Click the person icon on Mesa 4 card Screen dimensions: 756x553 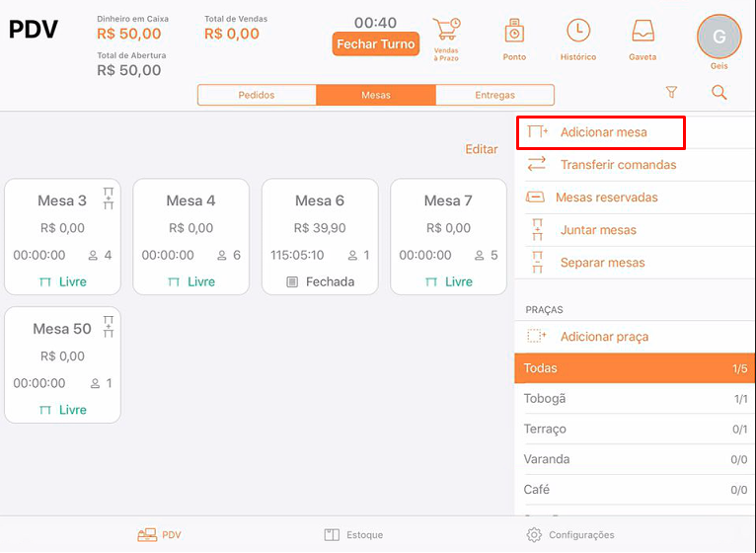click(222, 255)
